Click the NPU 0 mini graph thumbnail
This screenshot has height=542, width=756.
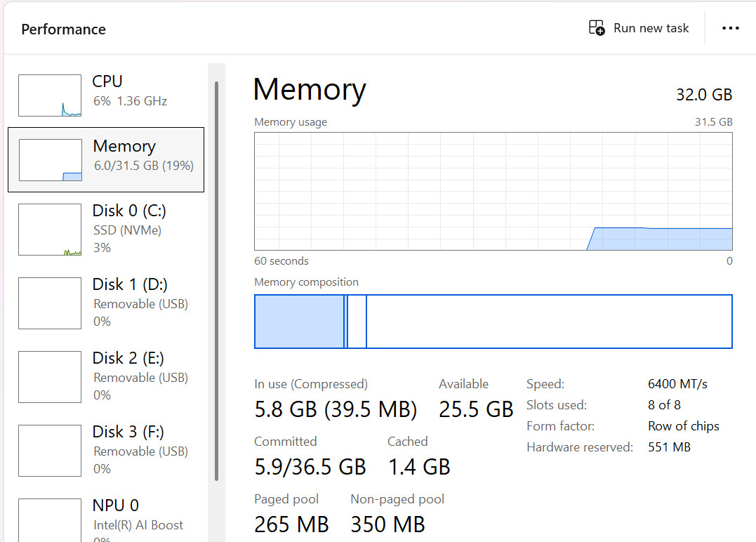[x=50, y=520]
